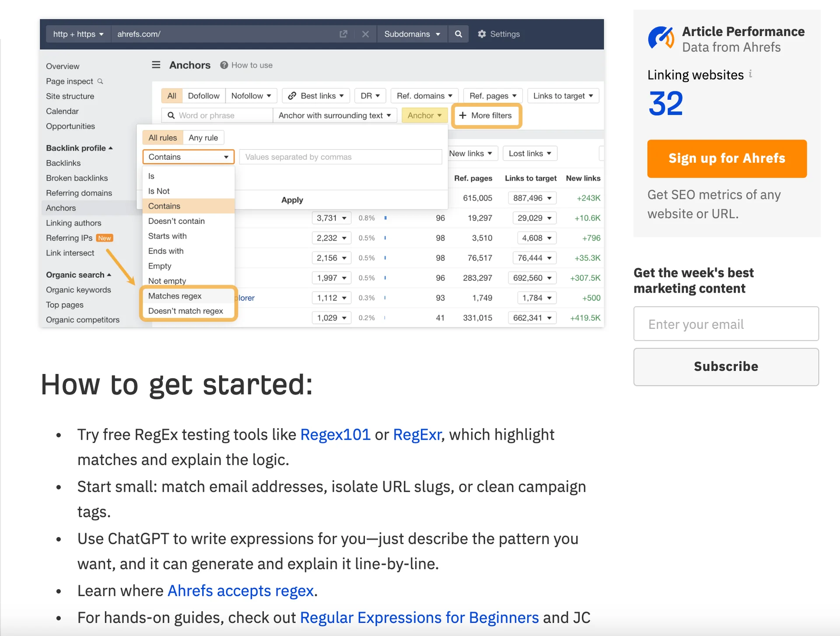Open settings via the gear icon
This screenshot has width=840, height=636.
[498, 34]
